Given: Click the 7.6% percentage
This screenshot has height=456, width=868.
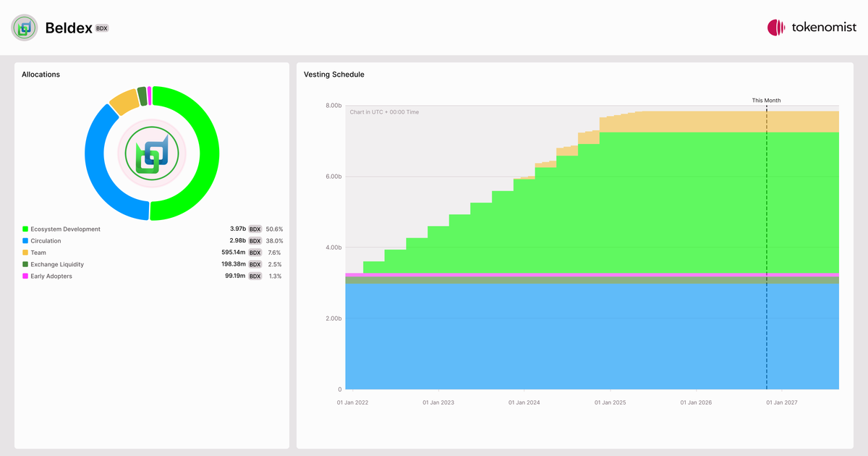Looking at the screenshot, I should click(276, 253).
